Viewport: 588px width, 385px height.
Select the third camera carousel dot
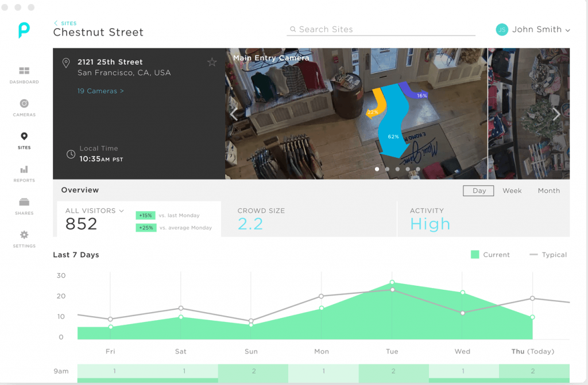398,169
